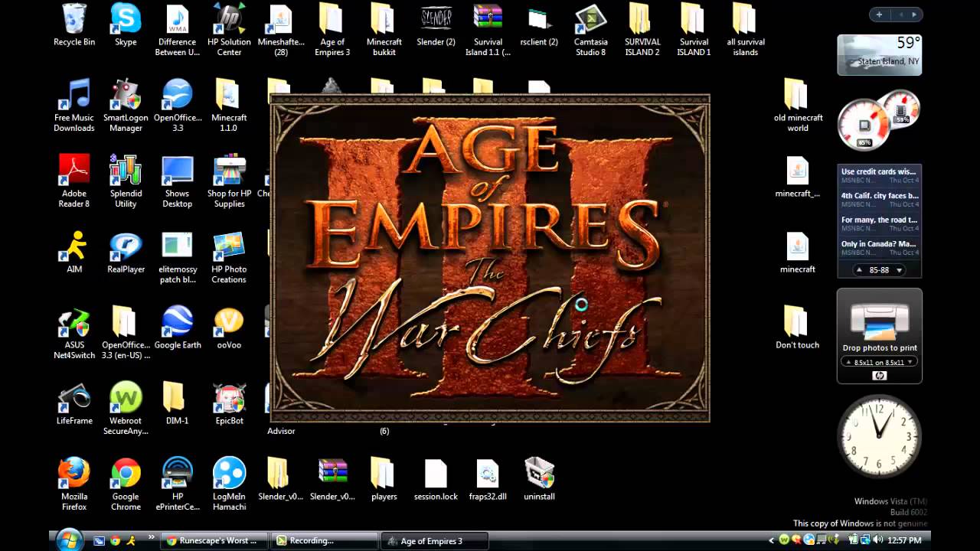Image resolution: width=980 pixels, height=551 pixels.
Task: Select the session.lock file
Action: pyautogui.click(x=436, y=480)
